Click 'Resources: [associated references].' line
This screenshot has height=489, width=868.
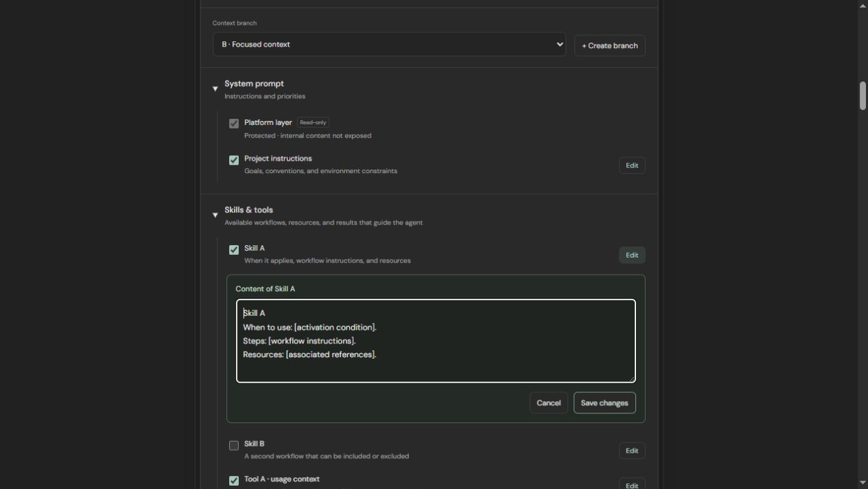click(x=309, y=354)
